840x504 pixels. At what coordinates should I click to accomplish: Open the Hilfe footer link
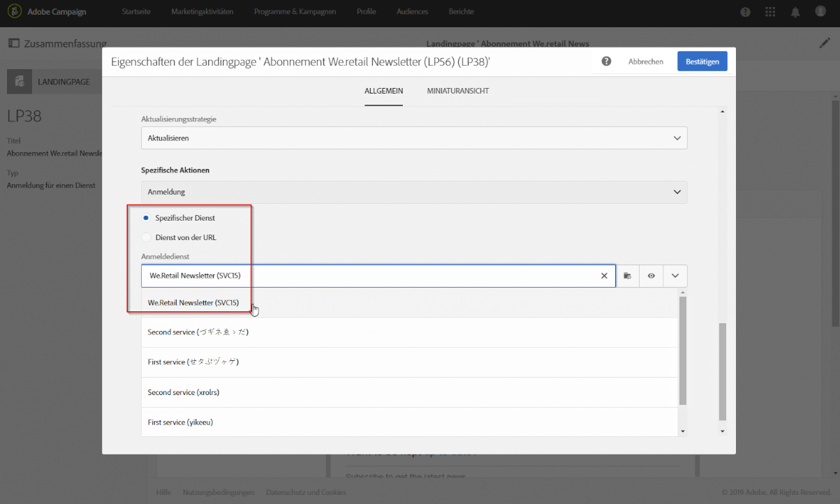pos(163,492)
